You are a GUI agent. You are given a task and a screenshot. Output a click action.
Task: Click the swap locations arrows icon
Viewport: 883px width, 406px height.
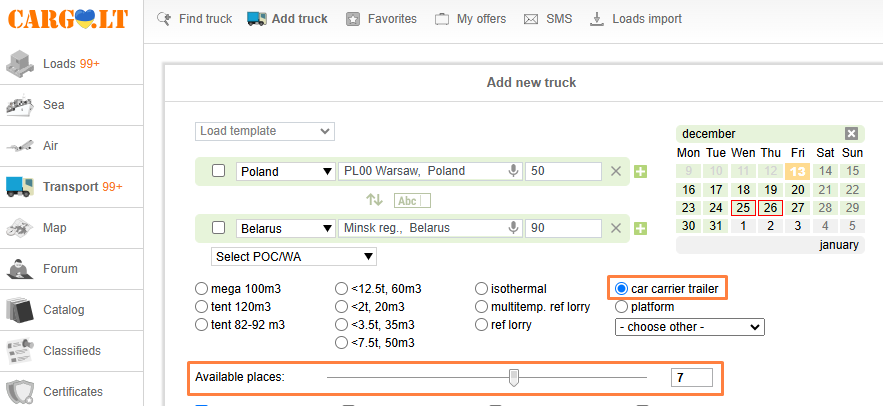coord(374,199)
